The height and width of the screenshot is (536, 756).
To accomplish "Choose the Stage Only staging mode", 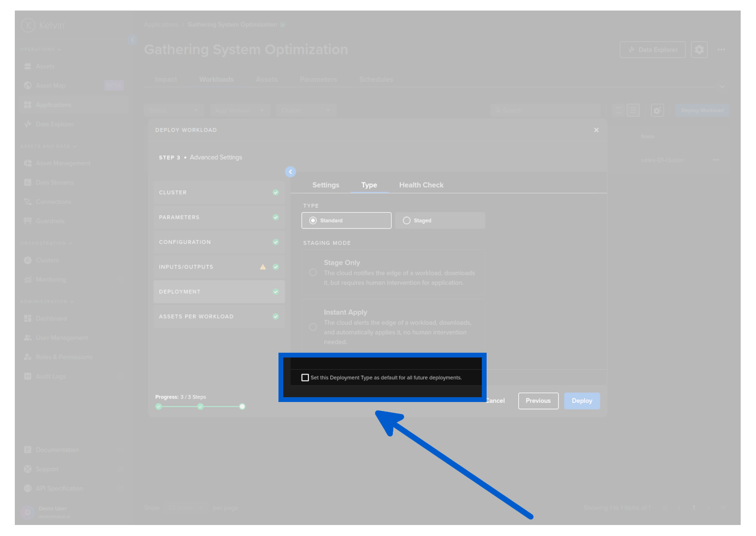I will [x=313, y=272].
